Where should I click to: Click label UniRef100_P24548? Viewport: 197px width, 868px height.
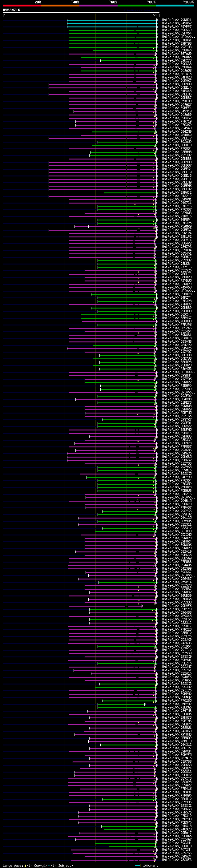[177, 128]
